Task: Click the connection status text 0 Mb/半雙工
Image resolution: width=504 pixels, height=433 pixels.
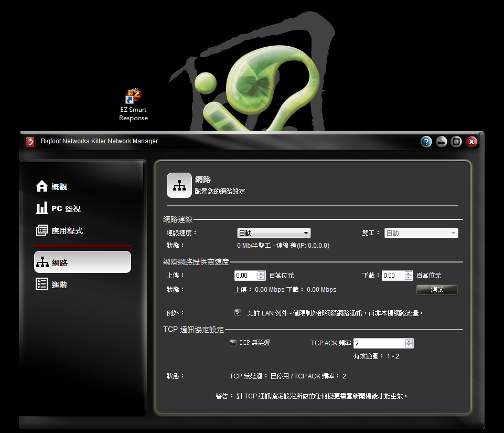Action: pos(283,246)
